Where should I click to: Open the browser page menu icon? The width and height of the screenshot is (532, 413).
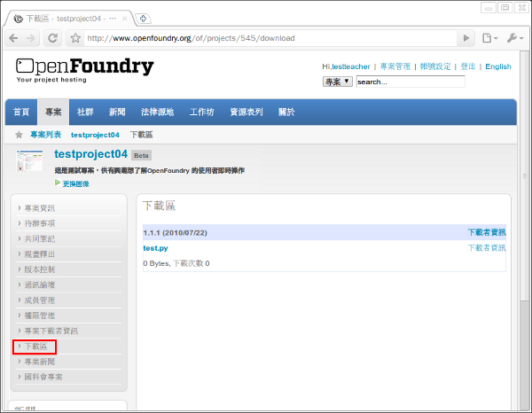click(x=490, y=38)
